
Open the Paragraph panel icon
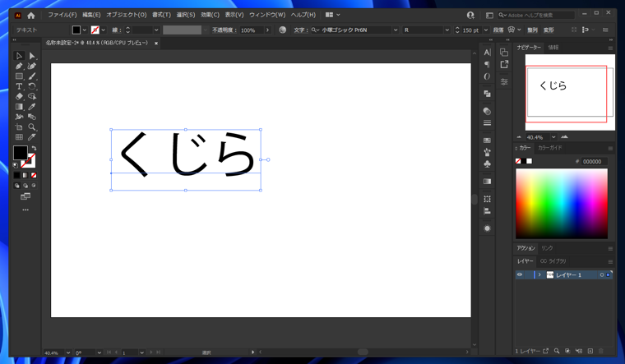(x=487, y=65)
